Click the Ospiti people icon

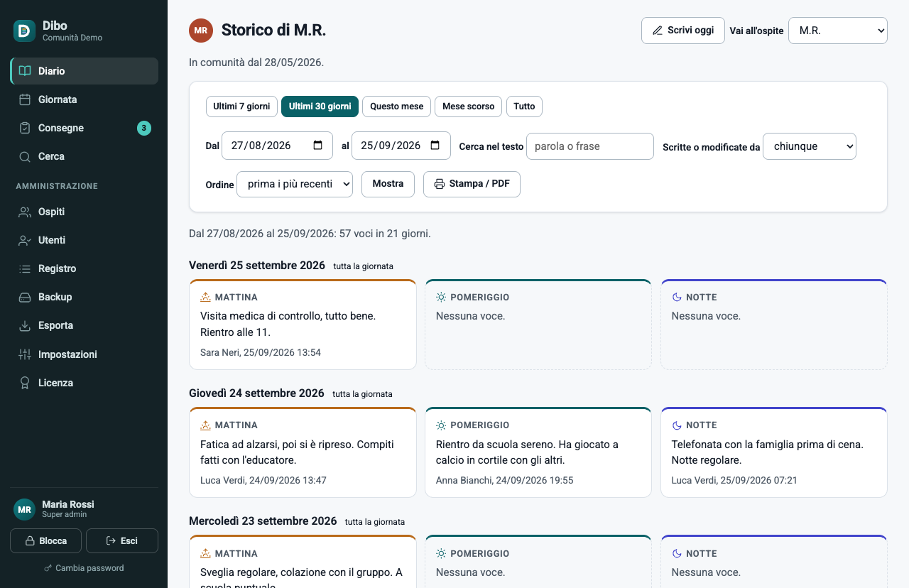click(25, 212)
